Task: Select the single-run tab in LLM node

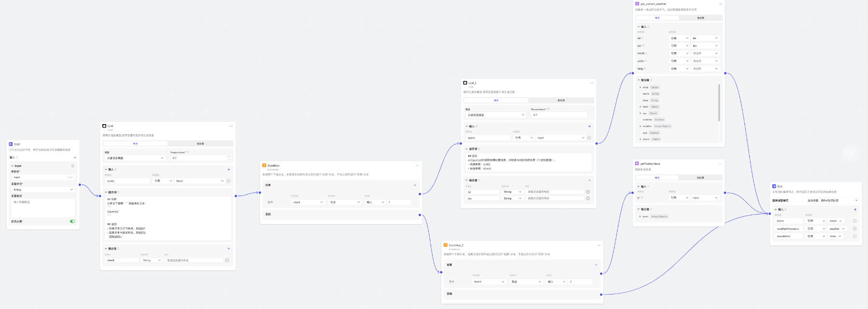Action: 135,143
